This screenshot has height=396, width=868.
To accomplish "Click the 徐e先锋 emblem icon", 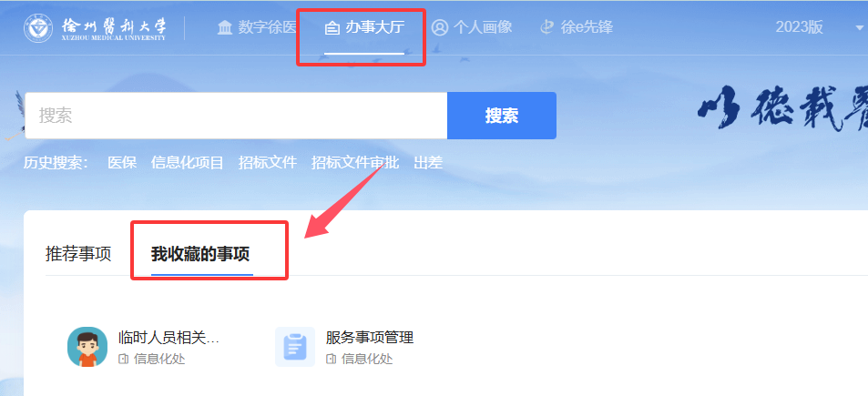I will point(547,27).
